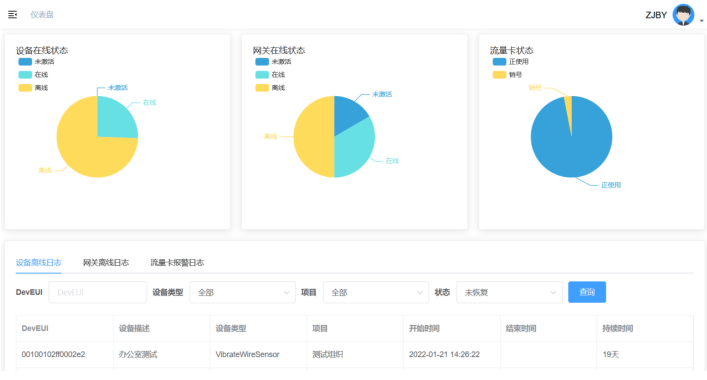The image size is (707, 380).
Task: Focus the DevEUI input field
Action: pos(98,292)
